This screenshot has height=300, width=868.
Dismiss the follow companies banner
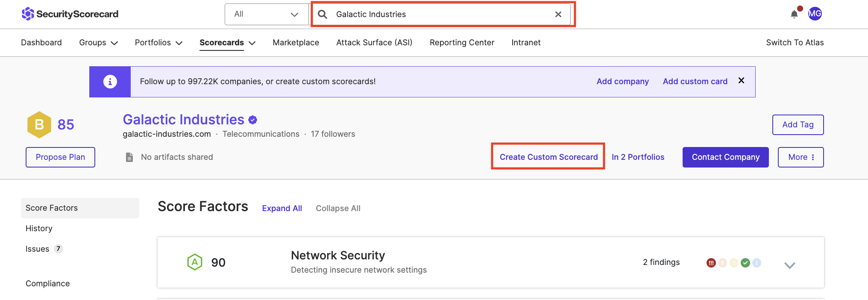742,80
